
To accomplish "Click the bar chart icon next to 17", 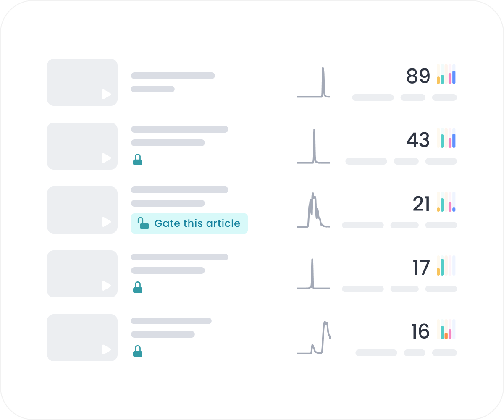I will point(446,266).
